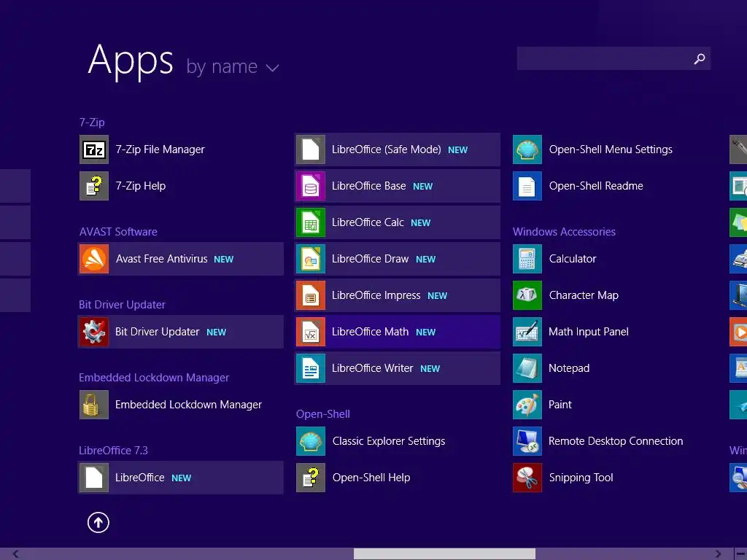Click the 'Character Map' label
Screen dimensions: 747x560
pyautogui.click(x=584, y=295)
